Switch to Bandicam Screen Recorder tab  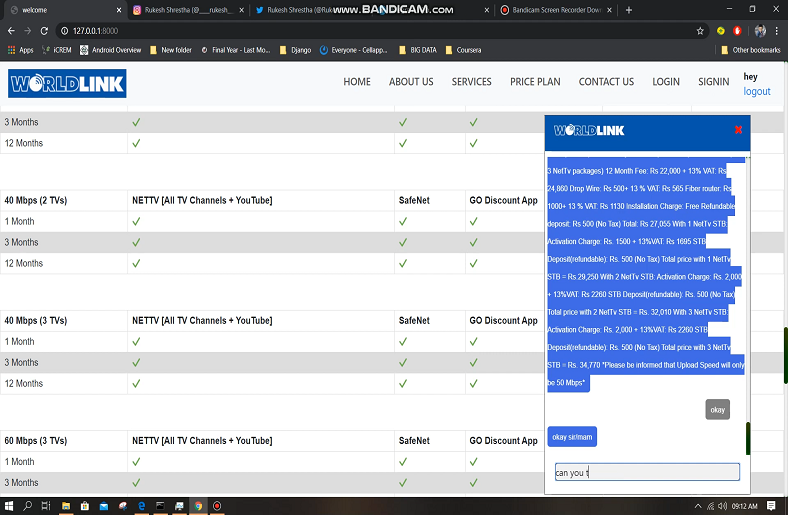556,10
